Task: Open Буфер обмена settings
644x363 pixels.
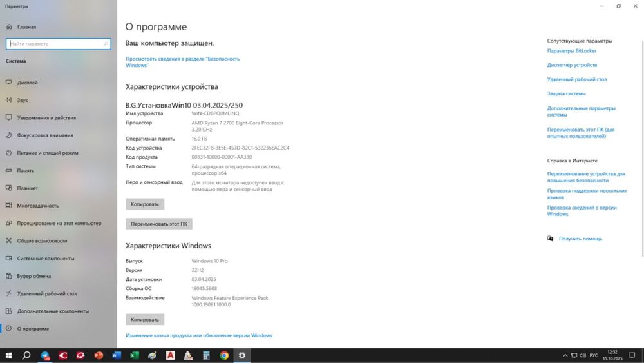Action: [33, 276]
